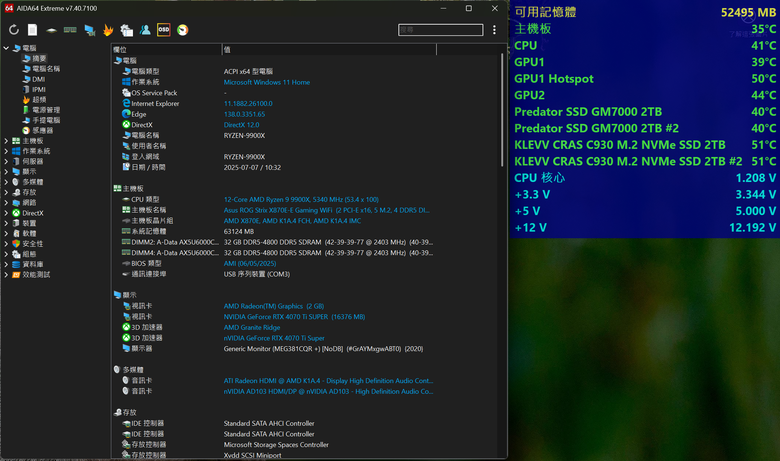Viewport: 780px width, 461px height.
Task: Toggle the OSD panel toolbar icon
Action: pos(164,30)
